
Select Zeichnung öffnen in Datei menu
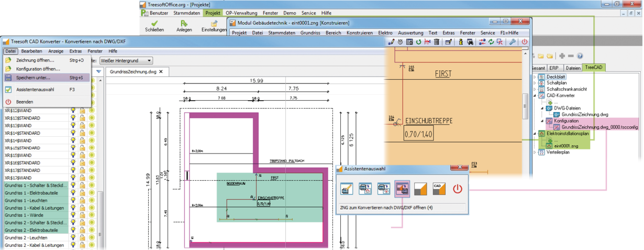coord(47,60)
